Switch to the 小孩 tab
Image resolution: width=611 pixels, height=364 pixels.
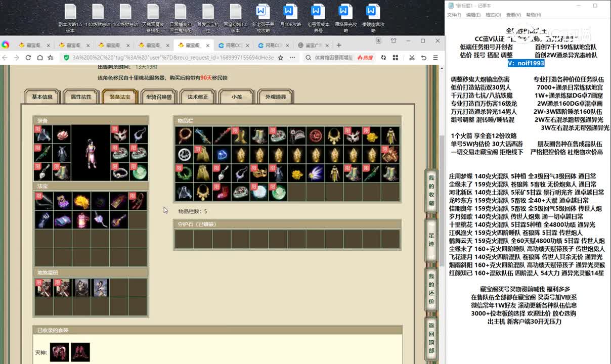(237, 97)
